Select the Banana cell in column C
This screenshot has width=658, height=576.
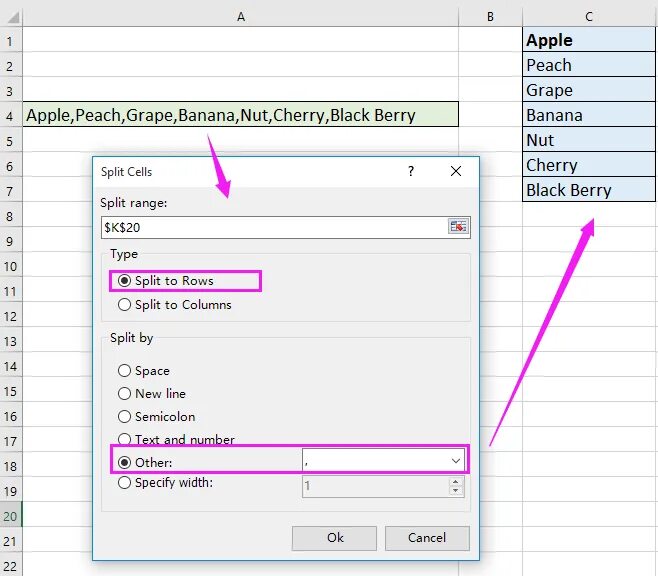pyautogui.click(x=589, y=114)
